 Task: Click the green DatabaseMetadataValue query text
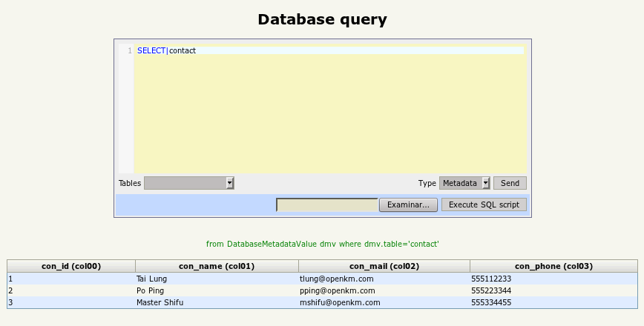point(323,244)
